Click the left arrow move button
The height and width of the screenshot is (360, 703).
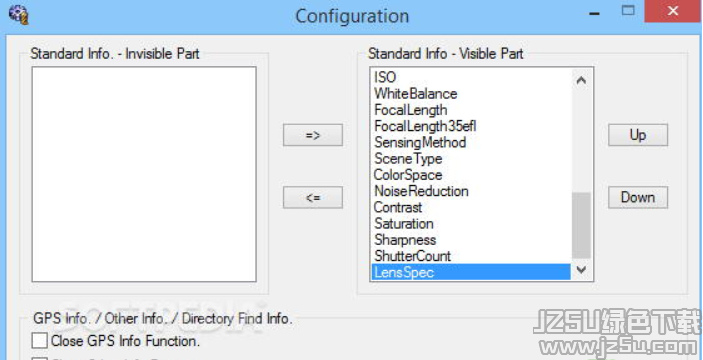tap(312, 197)
